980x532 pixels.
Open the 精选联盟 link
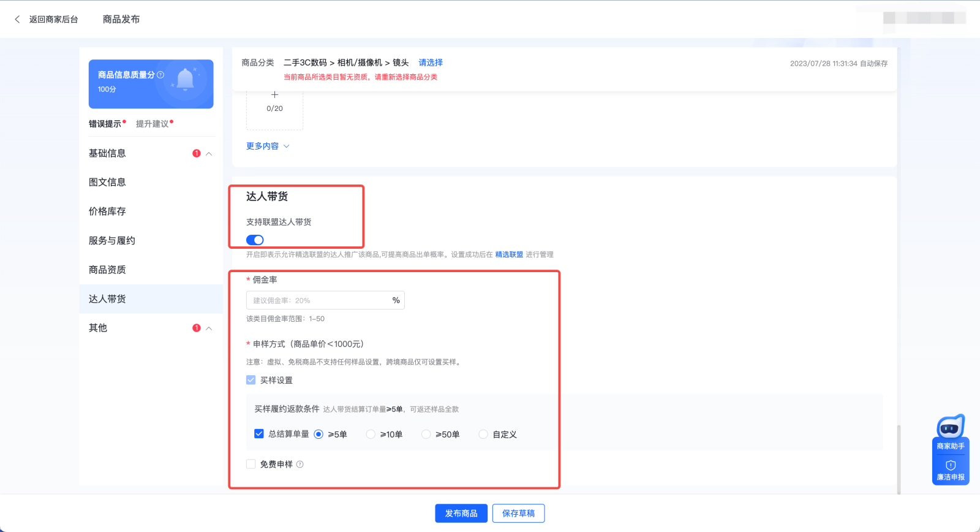[509, 254]
